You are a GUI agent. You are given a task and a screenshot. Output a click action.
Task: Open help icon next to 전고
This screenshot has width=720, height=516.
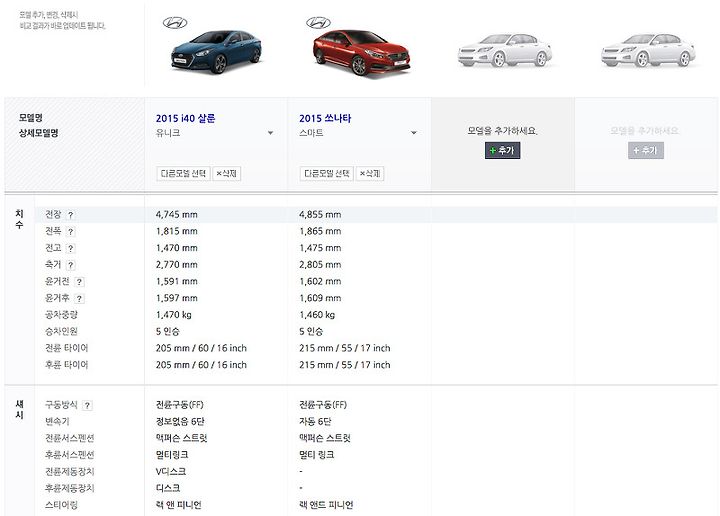(x=70, y=248)
